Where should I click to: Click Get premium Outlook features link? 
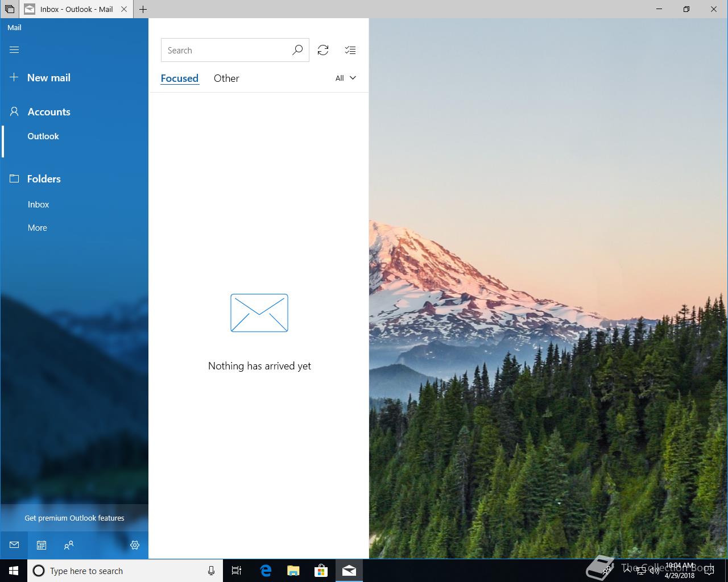75,518
